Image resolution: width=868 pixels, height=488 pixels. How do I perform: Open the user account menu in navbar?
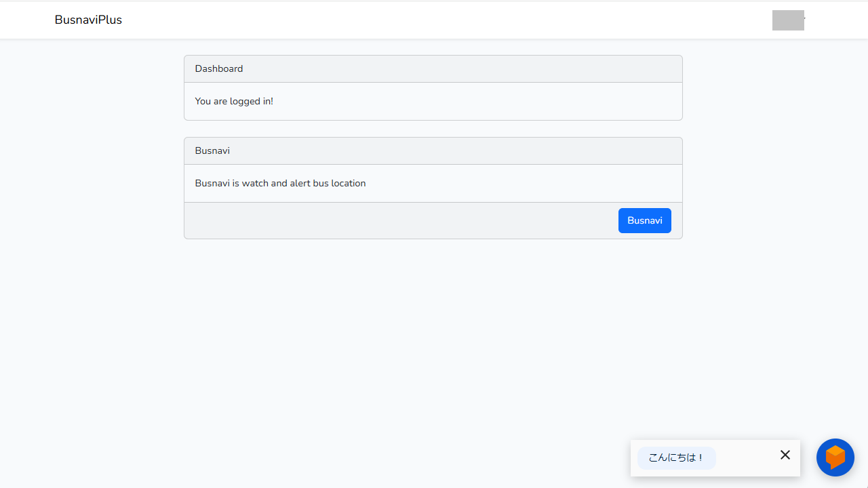click(787, 20)
